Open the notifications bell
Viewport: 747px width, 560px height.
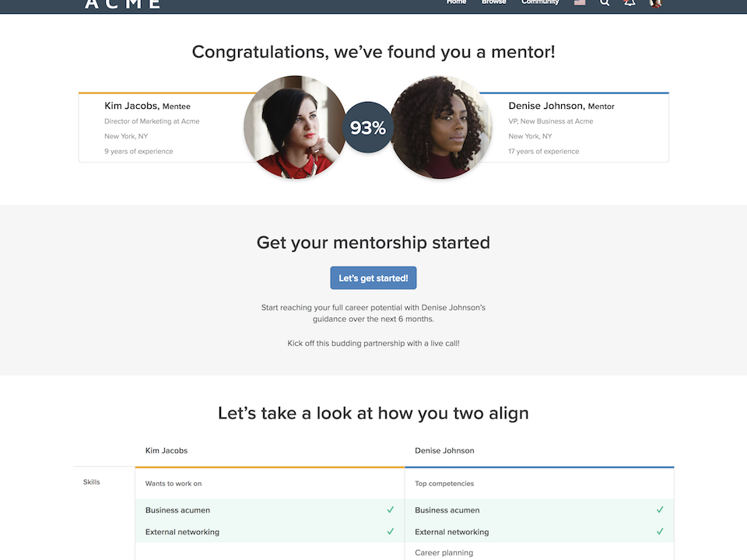(630, 3)
